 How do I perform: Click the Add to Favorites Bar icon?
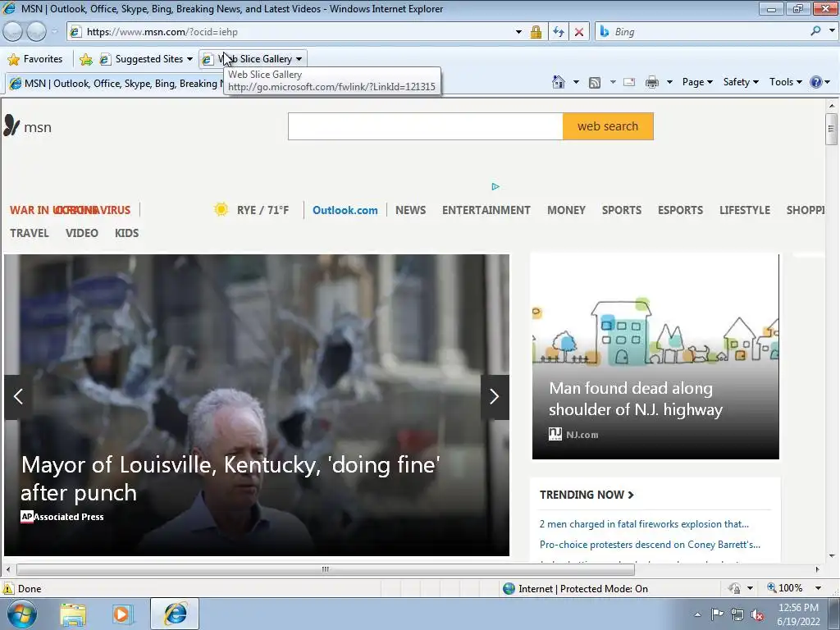coord(85,59)
